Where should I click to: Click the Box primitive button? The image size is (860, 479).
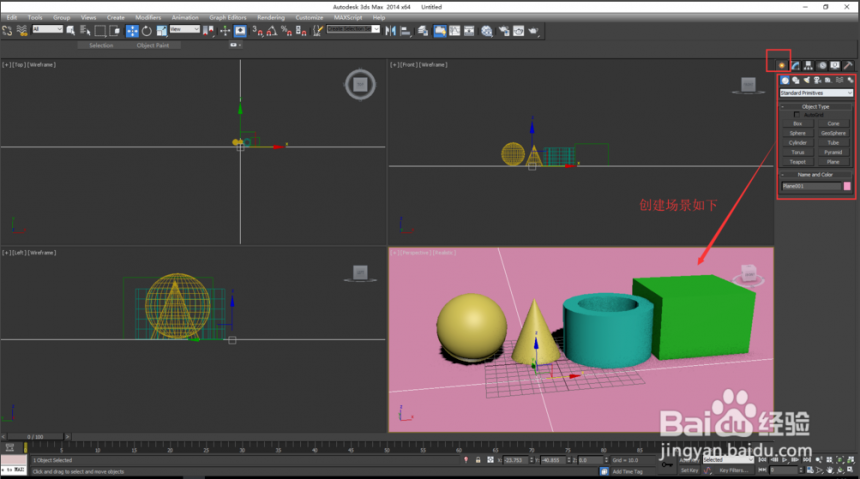tap(798, 123)
